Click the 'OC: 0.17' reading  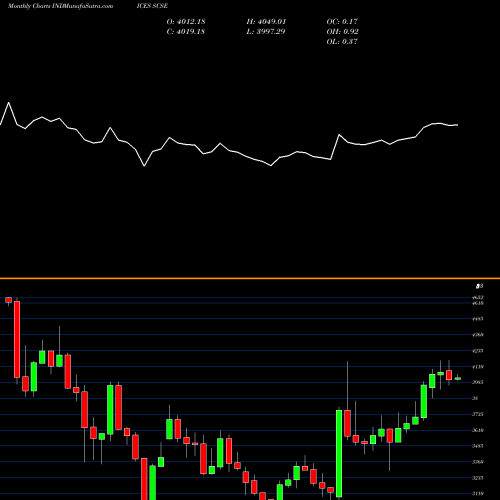coord(342,22)
